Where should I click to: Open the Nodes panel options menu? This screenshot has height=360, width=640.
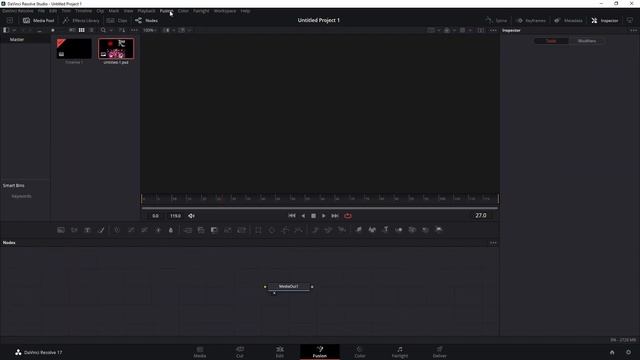pos(493,243)
